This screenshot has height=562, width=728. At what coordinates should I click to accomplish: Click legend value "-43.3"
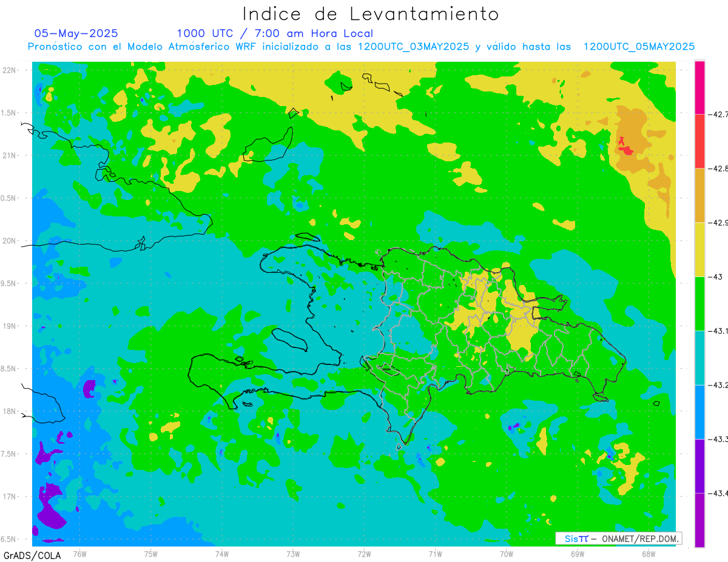(x=718, y=439)
